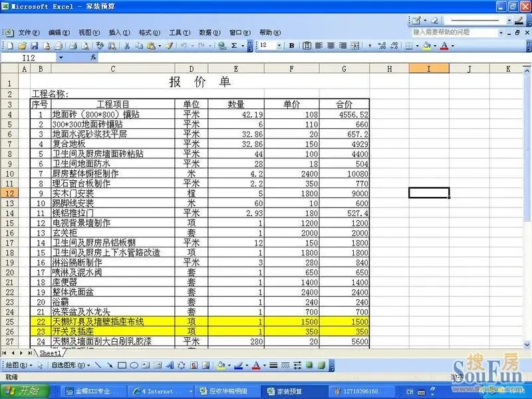The image size is (532, 399).
Task: Activate the Format Painter brush
Action: [x=170, y=45]
